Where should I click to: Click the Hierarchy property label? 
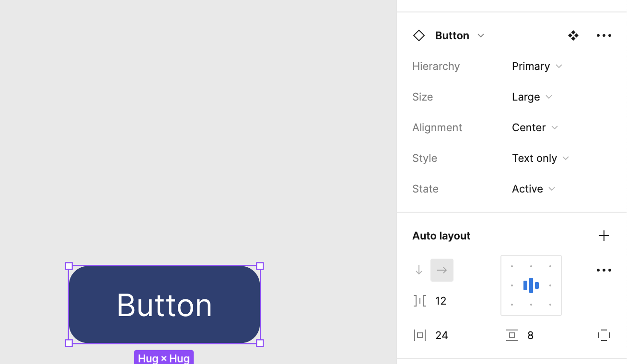point(436,66)
